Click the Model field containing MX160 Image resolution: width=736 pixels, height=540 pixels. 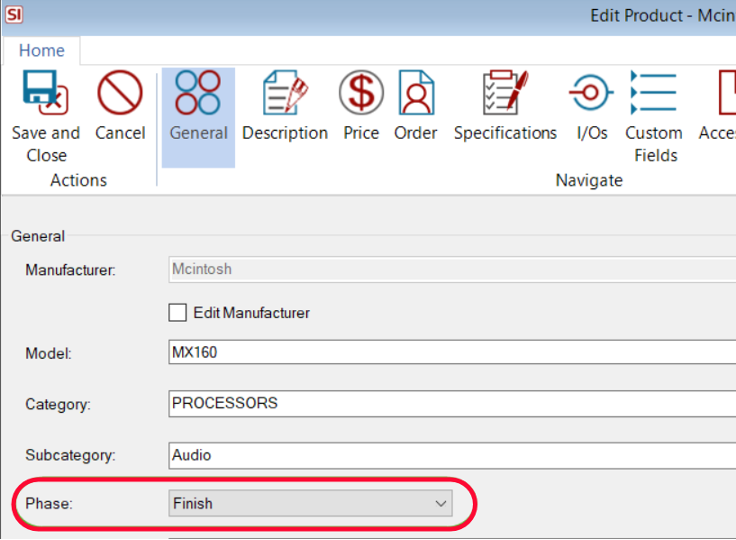(452, 352)
